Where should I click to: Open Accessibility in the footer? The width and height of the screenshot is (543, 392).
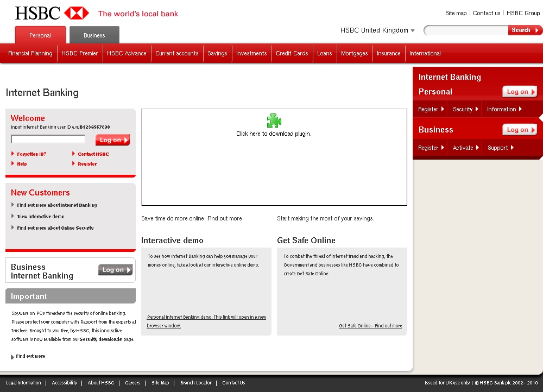coord(65,383)
